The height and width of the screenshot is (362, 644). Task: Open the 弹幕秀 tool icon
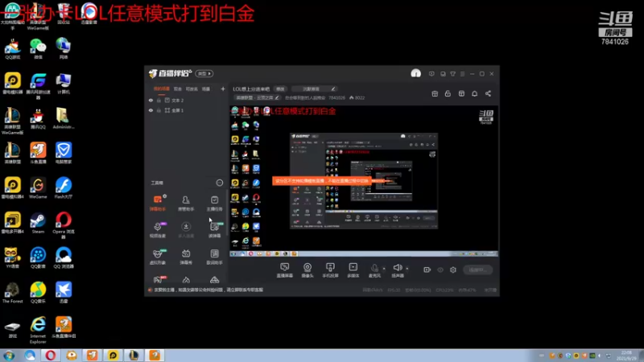(186, 257)
